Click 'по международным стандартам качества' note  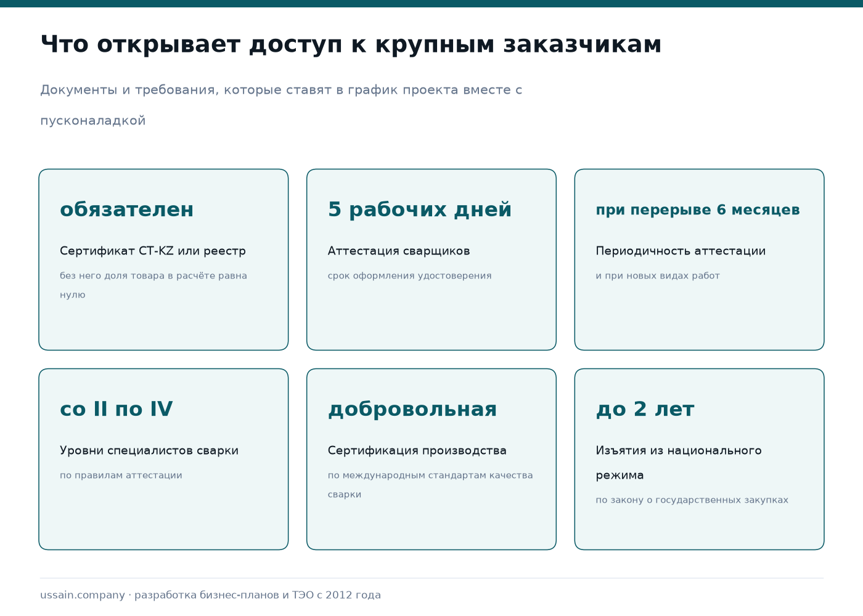point(430,476)
